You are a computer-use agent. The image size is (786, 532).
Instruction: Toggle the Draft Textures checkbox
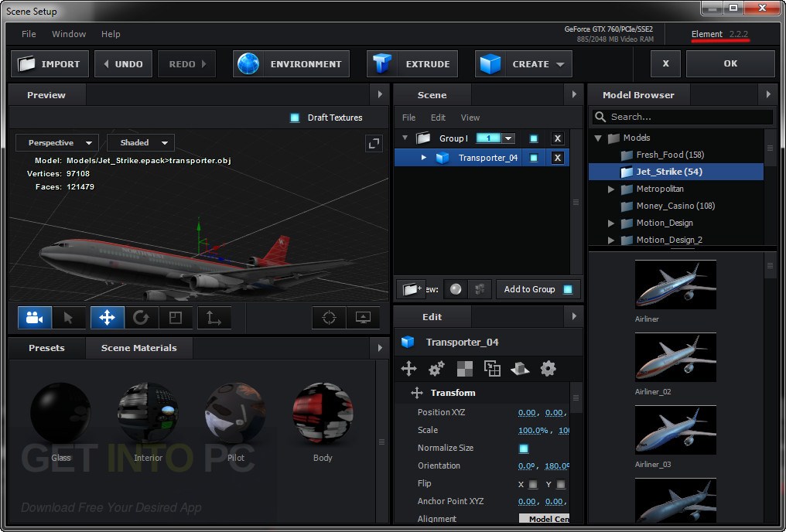(294, 118)
